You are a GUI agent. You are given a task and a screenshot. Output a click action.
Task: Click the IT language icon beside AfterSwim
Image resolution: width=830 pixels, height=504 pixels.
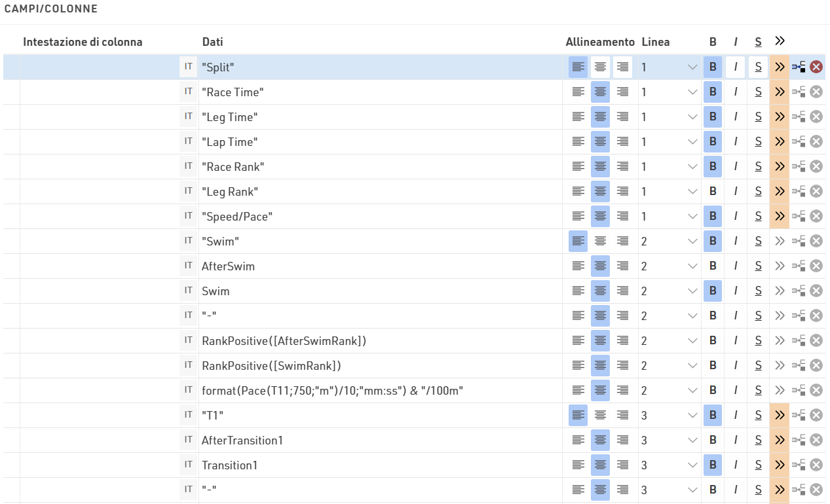[x=189, y=266]
